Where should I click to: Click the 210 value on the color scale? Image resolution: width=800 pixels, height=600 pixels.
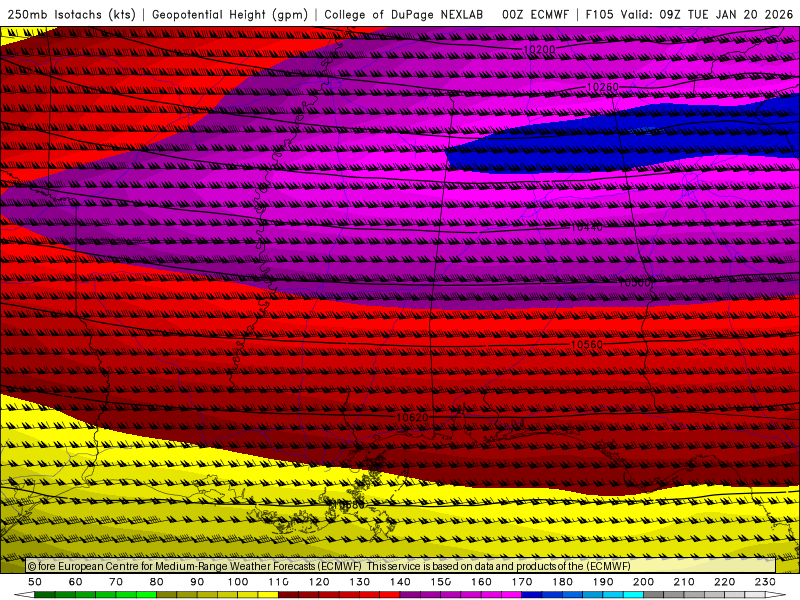tap(684, 582)
